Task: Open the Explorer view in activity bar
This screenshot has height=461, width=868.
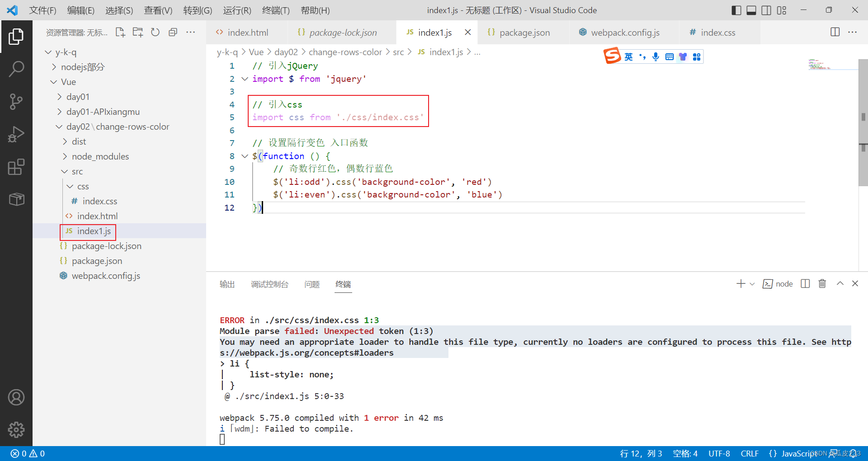Action: (x=16, y=37)
